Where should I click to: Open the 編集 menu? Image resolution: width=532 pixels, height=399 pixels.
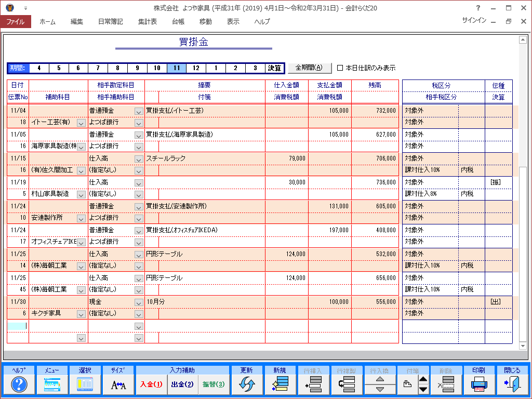click(77, 21)
